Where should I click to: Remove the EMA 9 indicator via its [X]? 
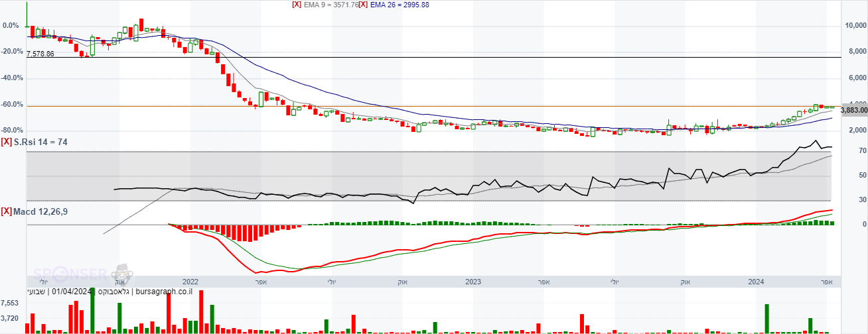(297, 5)
